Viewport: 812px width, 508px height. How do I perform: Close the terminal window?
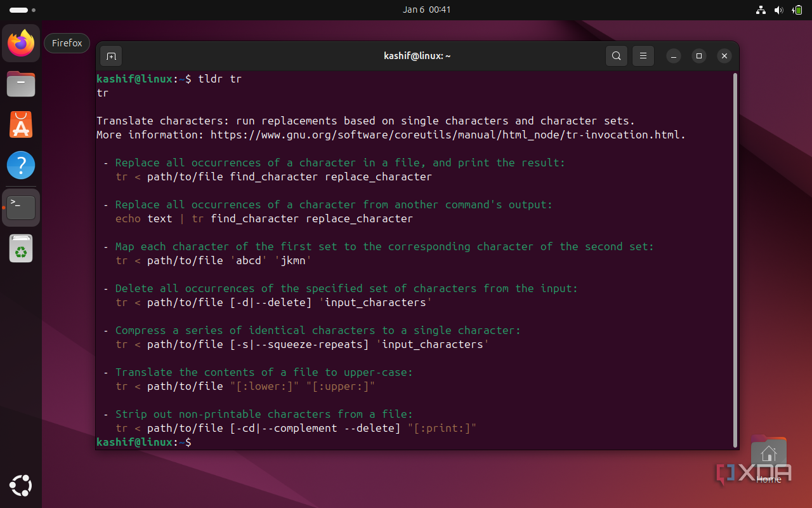pyautogui.click(x=724, y=56)
